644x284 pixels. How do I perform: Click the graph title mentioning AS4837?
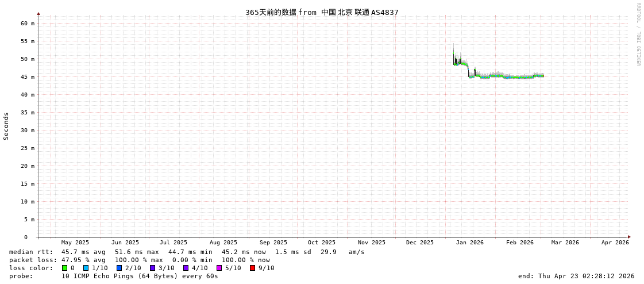click(322, 12)
